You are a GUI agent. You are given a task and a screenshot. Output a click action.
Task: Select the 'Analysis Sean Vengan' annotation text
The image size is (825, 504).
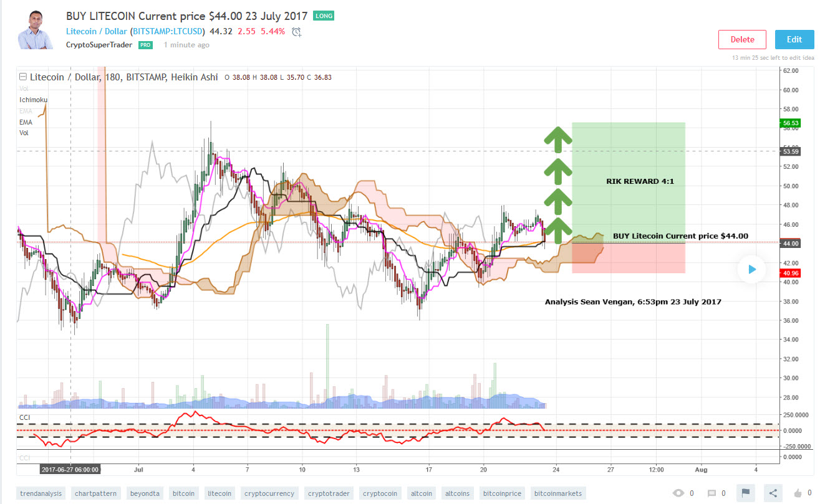[633, 302]
